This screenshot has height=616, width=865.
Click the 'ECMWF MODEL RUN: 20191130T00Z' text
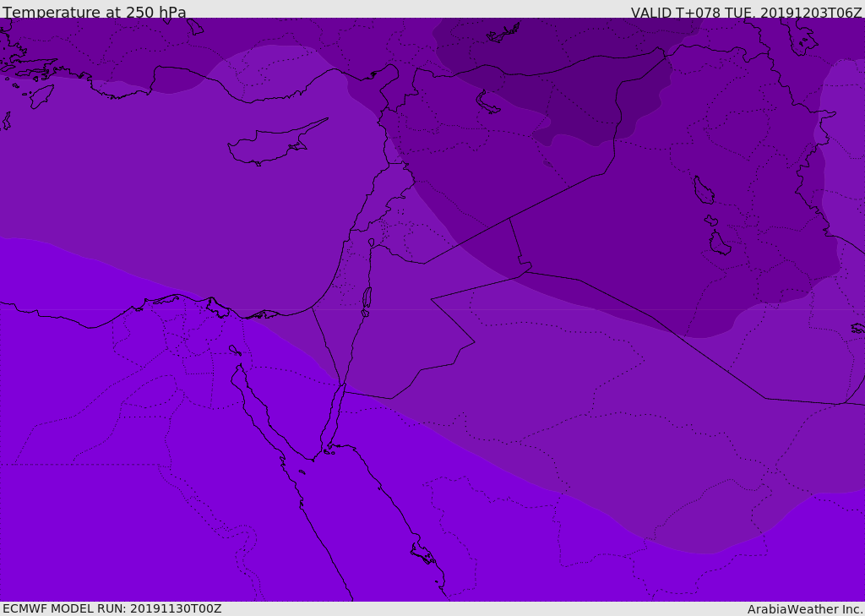click(112, 608)
